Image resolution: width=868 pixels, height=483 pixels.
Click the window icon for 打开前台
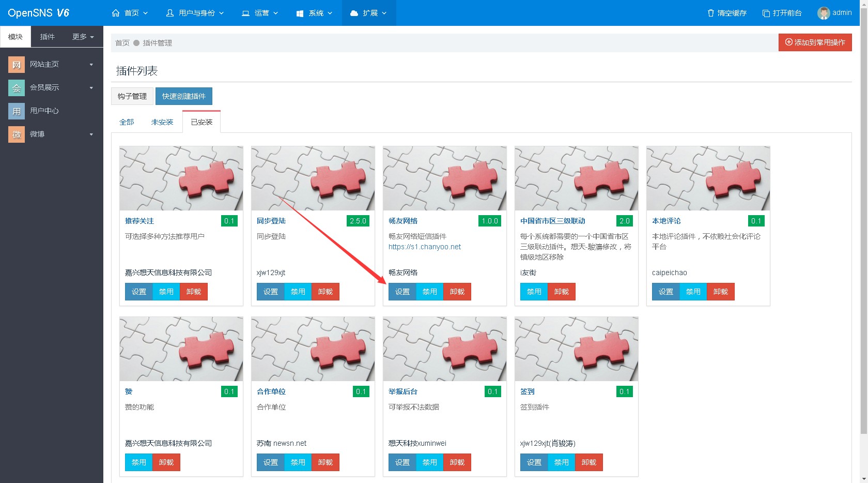pyautogui.click(x=766, y=13)
